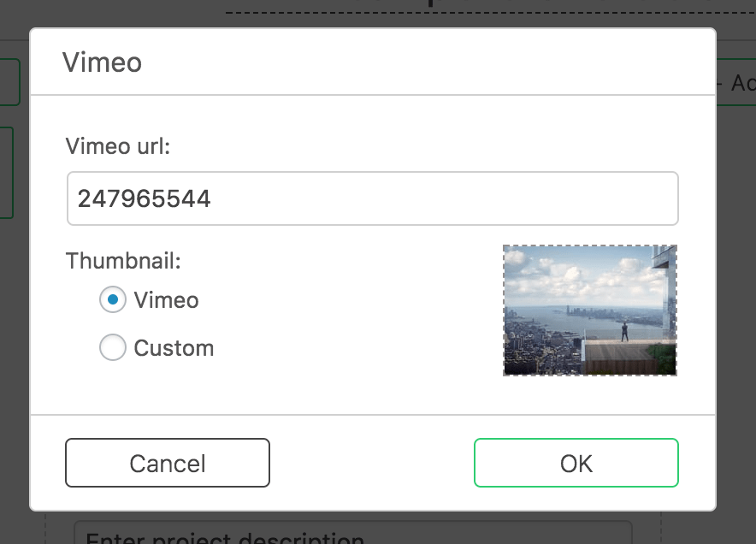Click the project description field behind the dialog
756x544 pixels.
tap(352, 534)
